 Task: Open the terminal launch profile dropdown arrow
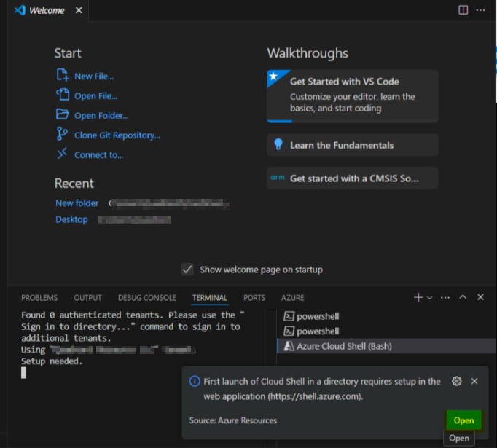[429, 297]
